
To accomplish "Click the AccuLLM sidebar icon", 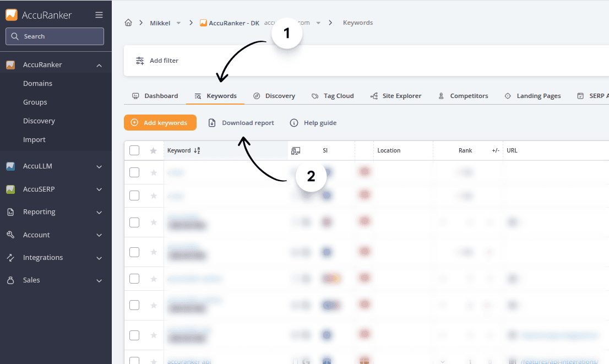I will [x=10, y=166].
